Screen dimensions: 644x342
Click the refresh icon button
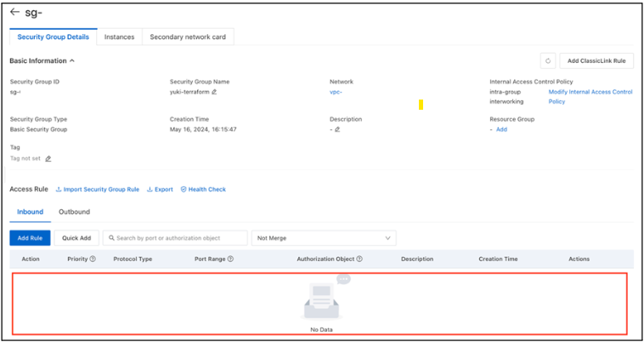pyautogui.click(x=548, y=61)
